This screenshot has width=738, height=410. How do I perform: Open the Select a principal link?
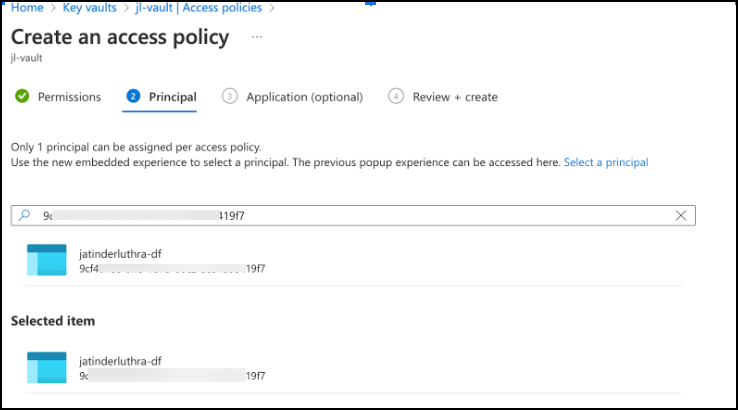[606, 162]
